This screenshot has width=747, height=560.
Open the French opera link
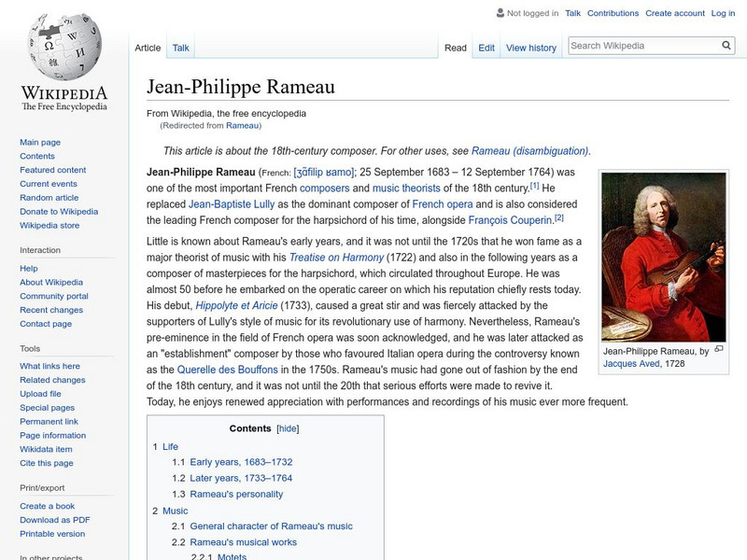tap(442, 204)
